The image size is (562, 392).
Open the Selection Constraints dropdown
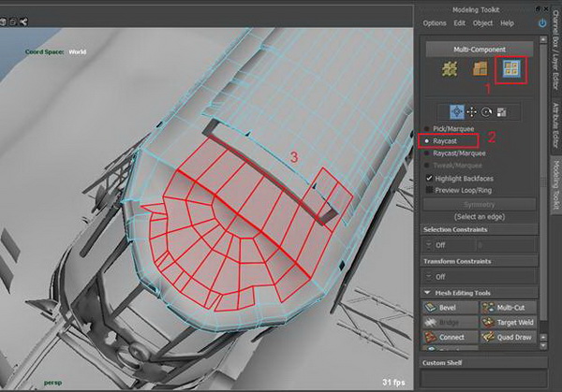click(x=478, y=245)
